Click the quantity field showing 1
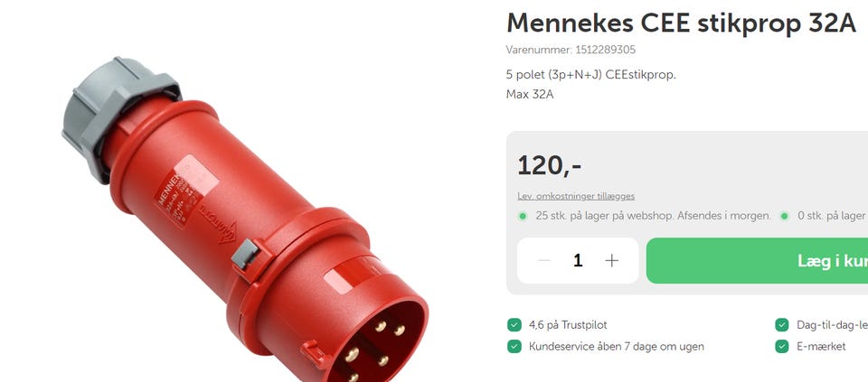This screenshot has height=382, width=868. tap(578, 260)
